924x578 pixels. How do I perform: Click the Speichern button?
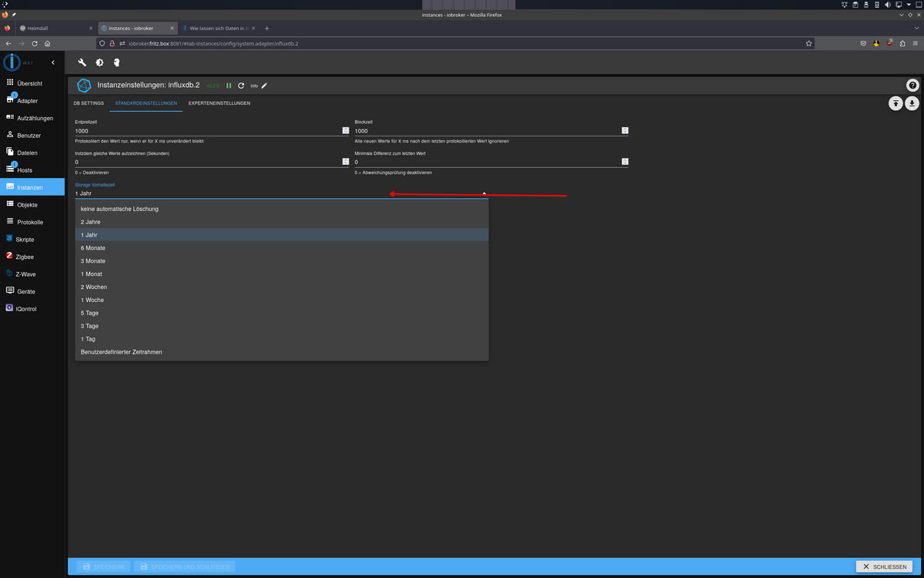[x=102, y=567]
